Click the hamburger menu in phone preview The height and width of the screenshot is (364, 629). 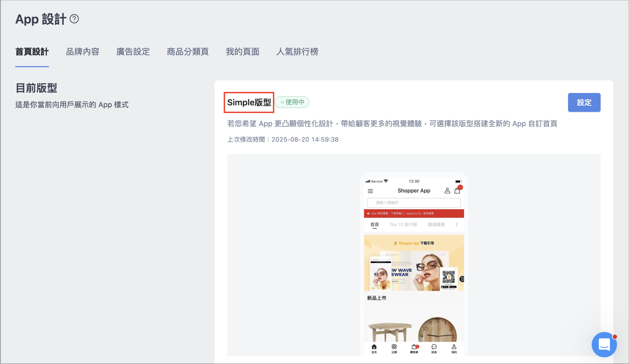370,191
